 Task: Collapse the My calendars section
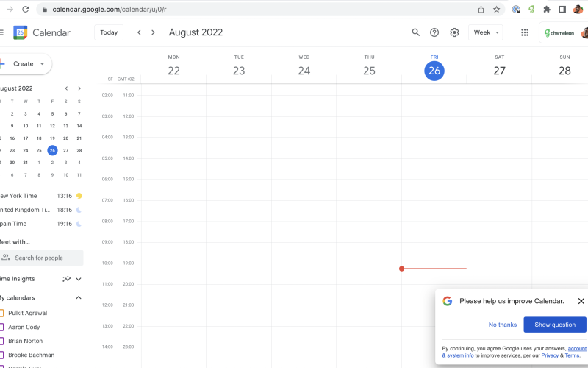click(79, 297)
